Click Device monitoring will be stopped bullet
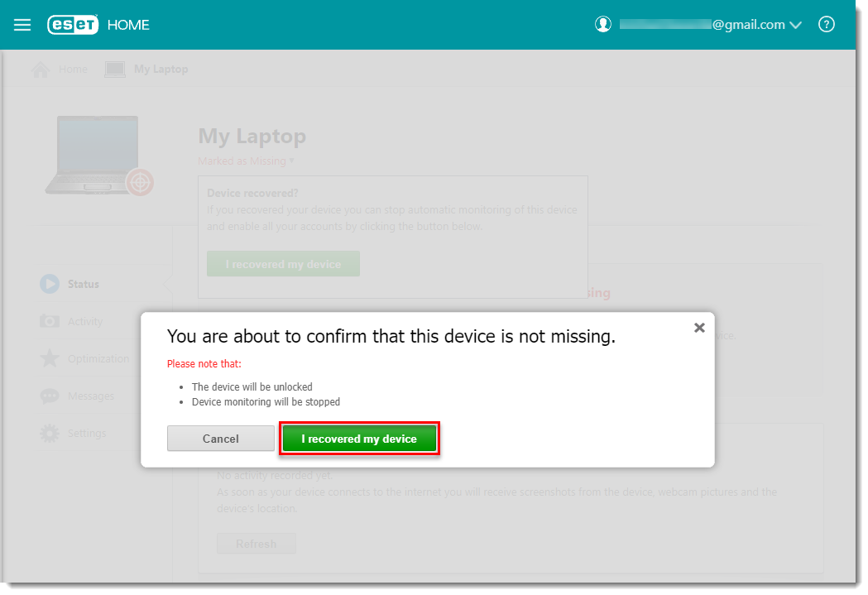 point(266,402)
